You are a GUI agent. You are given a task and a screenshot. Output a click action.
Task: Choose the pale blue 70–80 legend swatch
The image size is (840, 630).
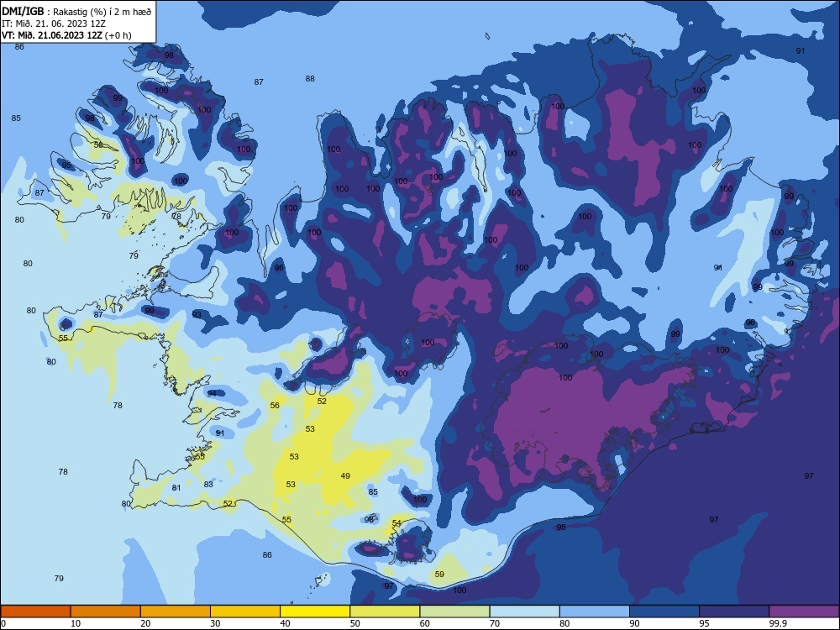coord(525,612)
